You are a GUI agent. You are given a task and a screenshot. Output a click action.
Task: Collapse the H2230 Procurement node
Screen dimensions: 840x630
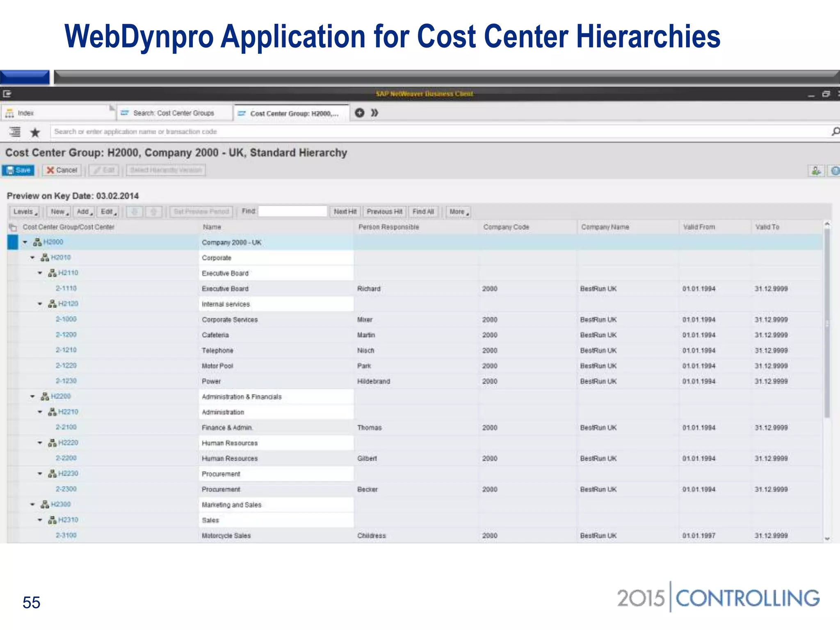pos(40,474)
